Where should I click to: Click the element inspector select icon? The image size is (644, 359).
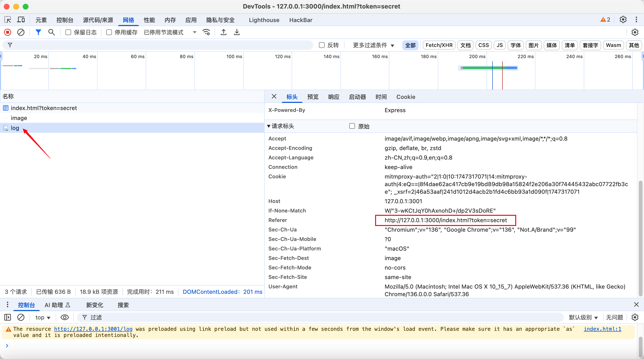click(8, 20)
